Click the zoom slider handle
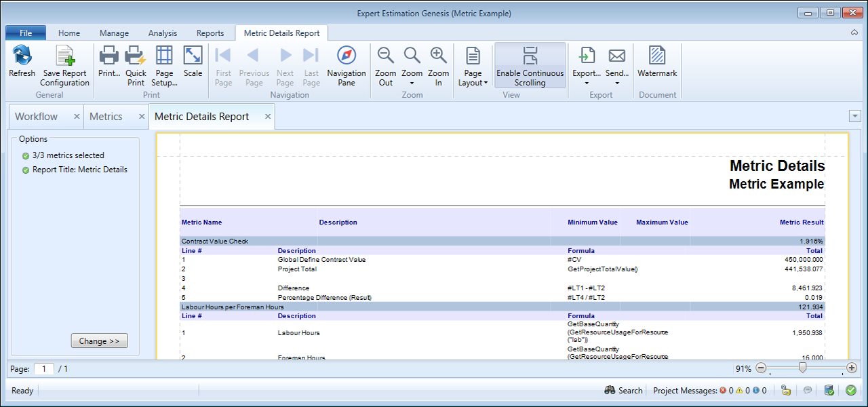868x407 pixels. click(x=802, y=368)
